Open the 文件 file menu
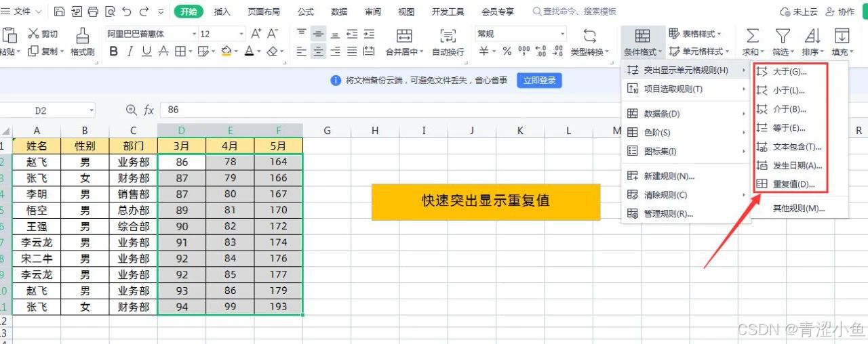This screenshot has height=344, width=868. point(22,12)
